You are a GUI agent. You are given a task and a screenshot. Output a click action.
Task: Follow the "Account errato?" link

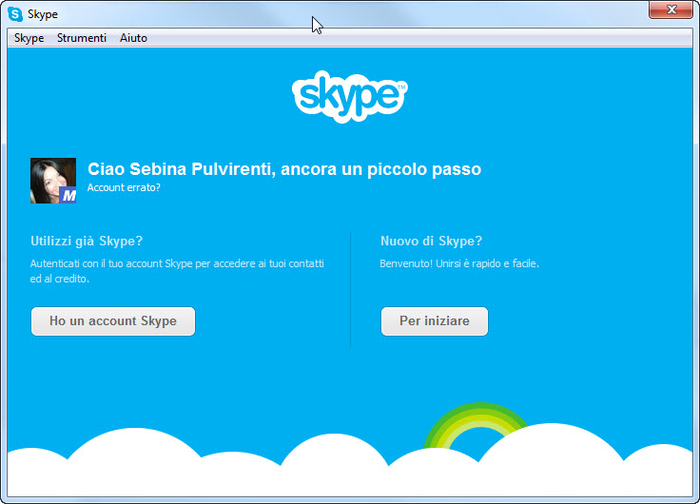coord(123,187)
